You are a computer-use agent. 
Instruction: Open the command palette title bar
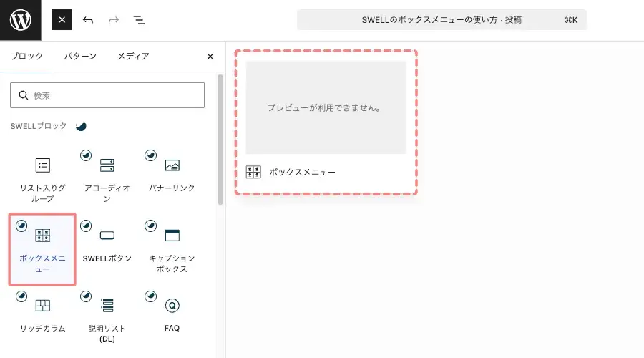click(441, 20)
